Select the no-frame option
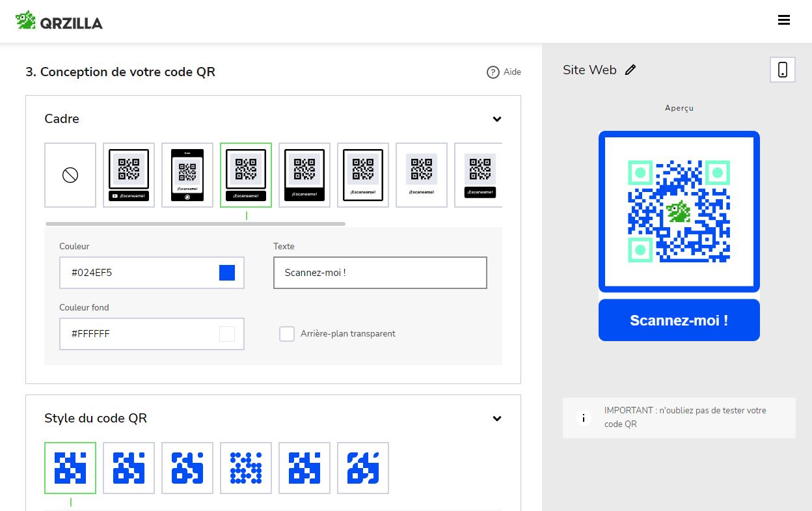This screenshot has height=511, width=812. (x=70, y=175)
